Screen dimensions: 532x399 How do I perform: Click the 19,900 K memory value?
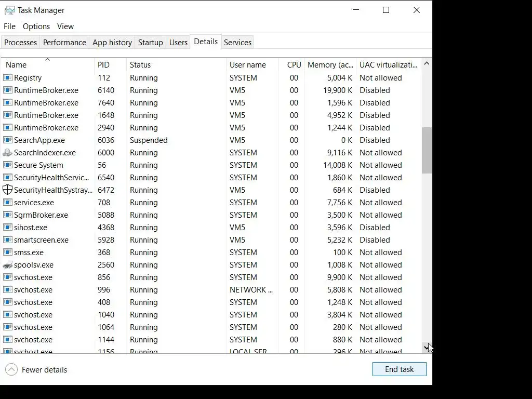(338, 90)
